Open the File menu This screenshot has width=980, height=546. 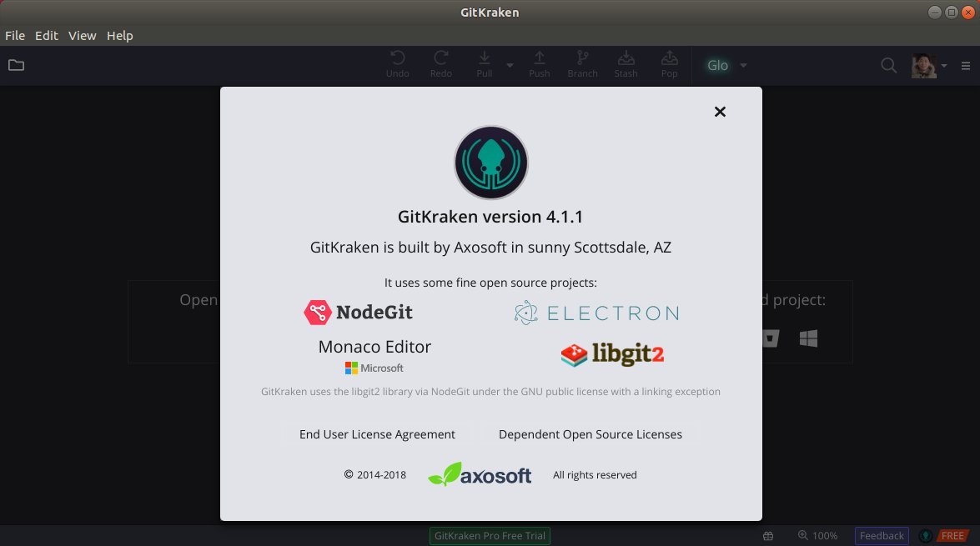(15, 36)
